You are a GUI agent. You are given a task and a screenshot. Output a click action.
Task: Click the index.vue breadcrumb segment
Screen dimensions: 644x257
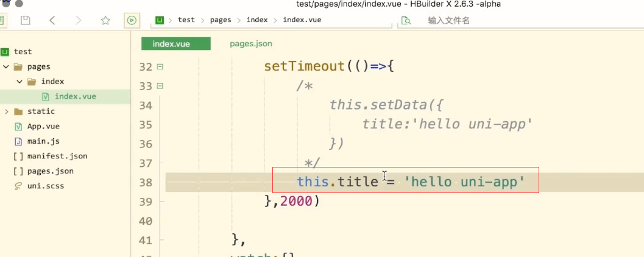click(302, 20)
